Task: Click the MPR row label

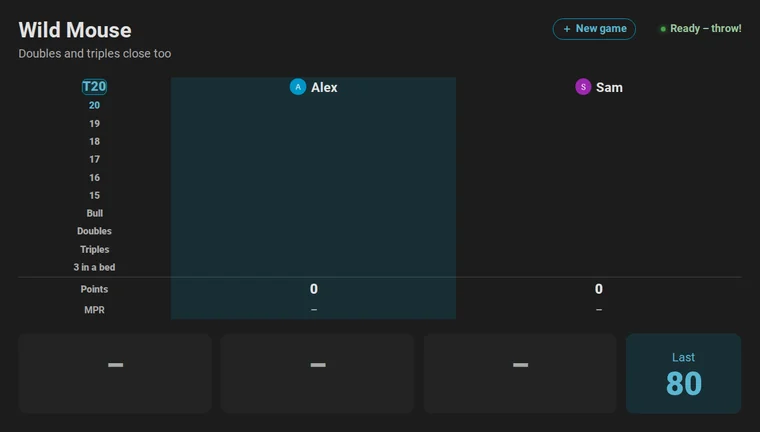Action: (x=94, y=310)
